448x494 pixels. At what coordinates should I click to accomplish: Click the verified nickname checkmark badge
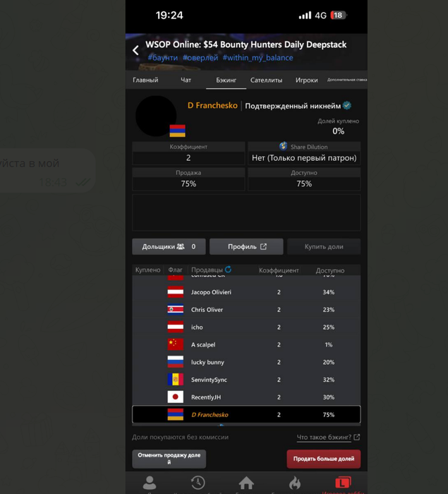tap(347, 106)
